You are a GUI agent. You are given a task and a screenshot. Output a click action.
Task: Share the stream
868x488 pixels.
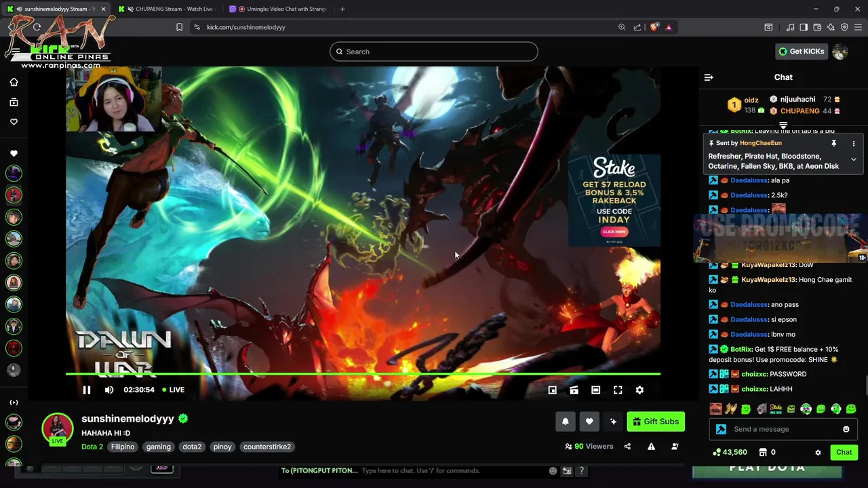627,447
